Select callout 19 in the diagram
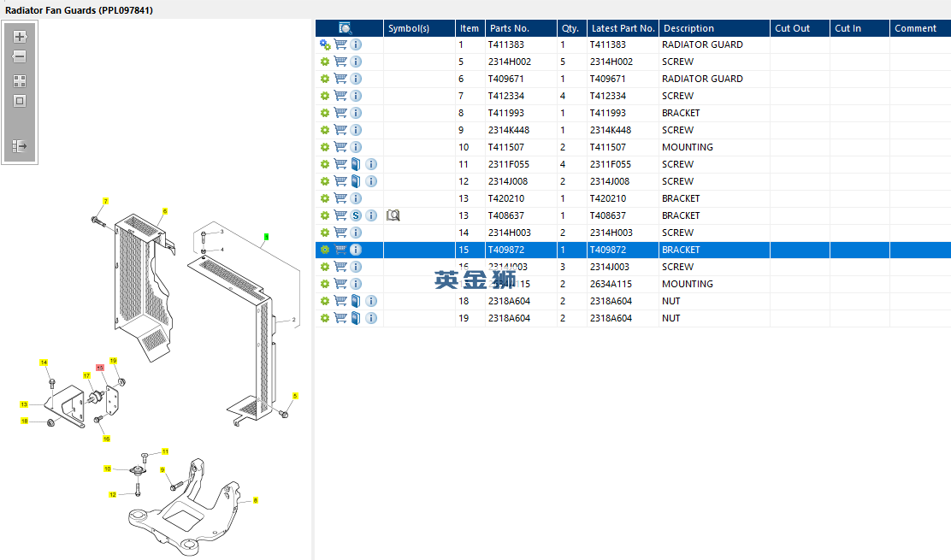Screen dimensions: 951x560 113,361
